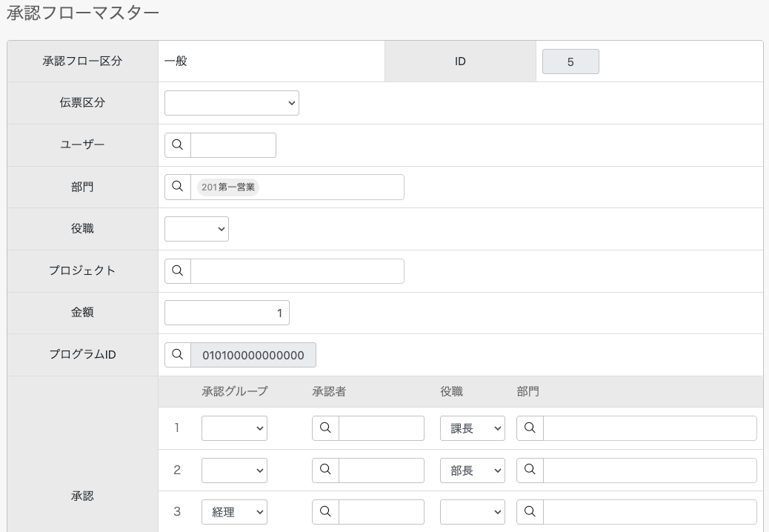Click row 3 承認者 search icon
Image resolution: width=769 pixels, height=532 pixels.
coord(325,512)
